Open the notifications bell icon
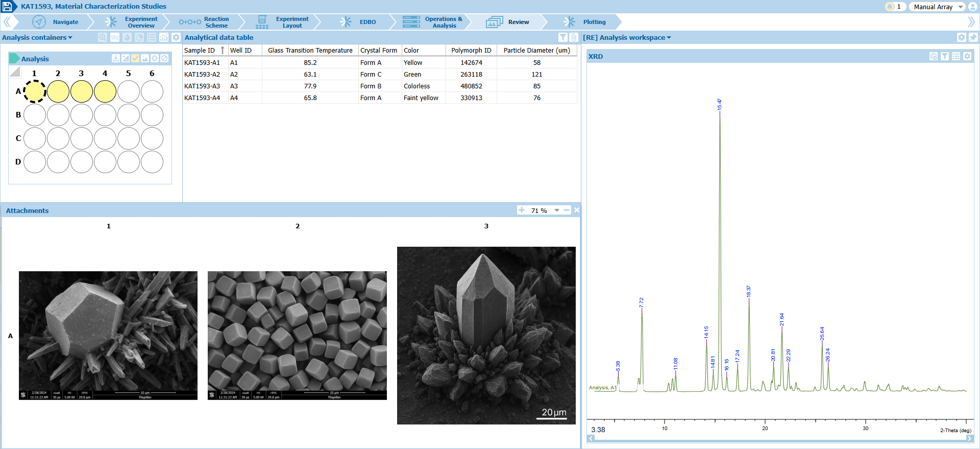 point(890,7)
